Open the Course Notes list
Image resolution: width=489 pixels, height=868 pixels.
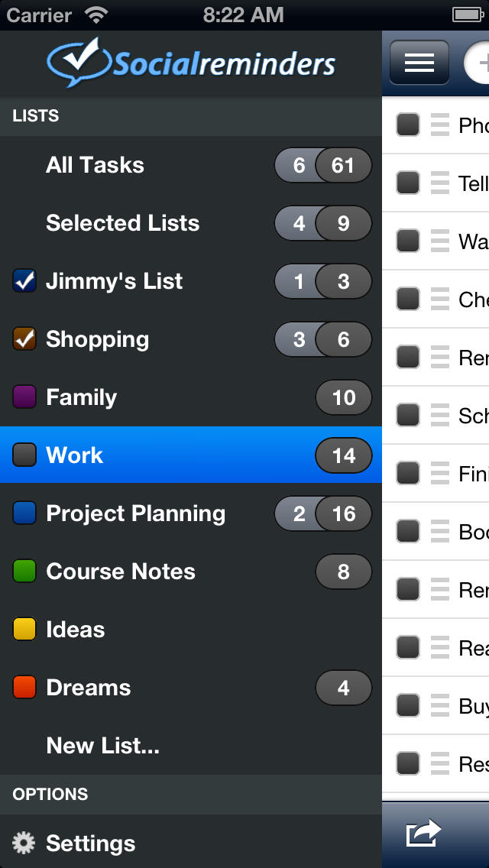coord(120,572)
